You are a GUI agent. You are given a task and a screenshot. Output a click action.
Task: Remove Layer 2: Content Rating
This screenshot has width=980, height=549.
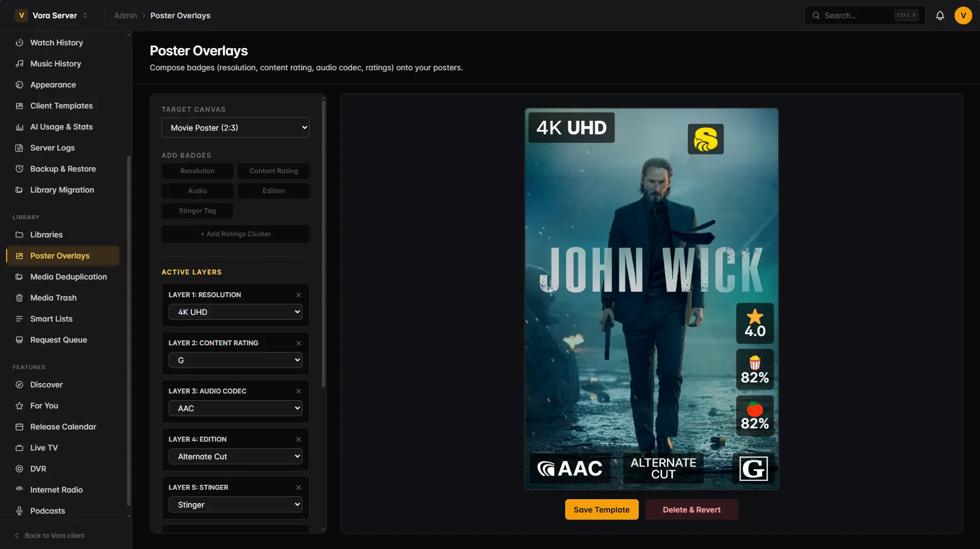point(299,343)
